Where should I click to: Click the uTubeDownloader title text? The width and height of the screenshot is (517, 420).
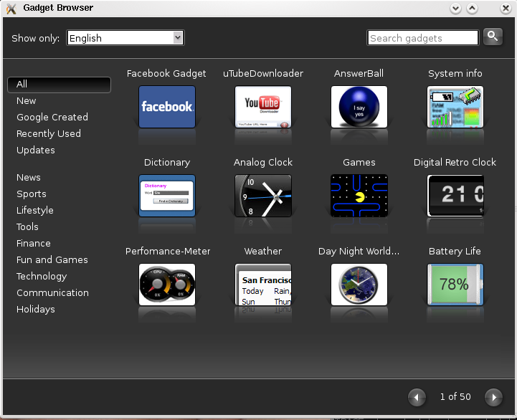coord(263,74)
